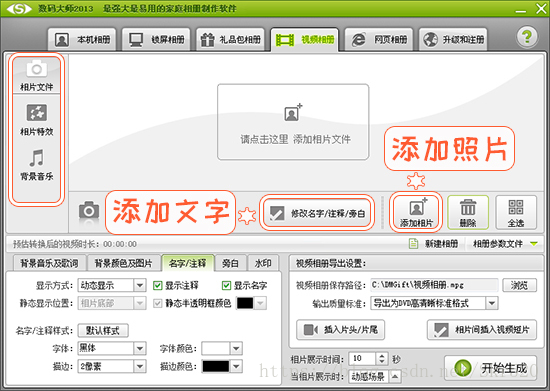Click the black 描边颜色 swatch
The width and height of the screenshot is (550, 391).
click(215, 366)
